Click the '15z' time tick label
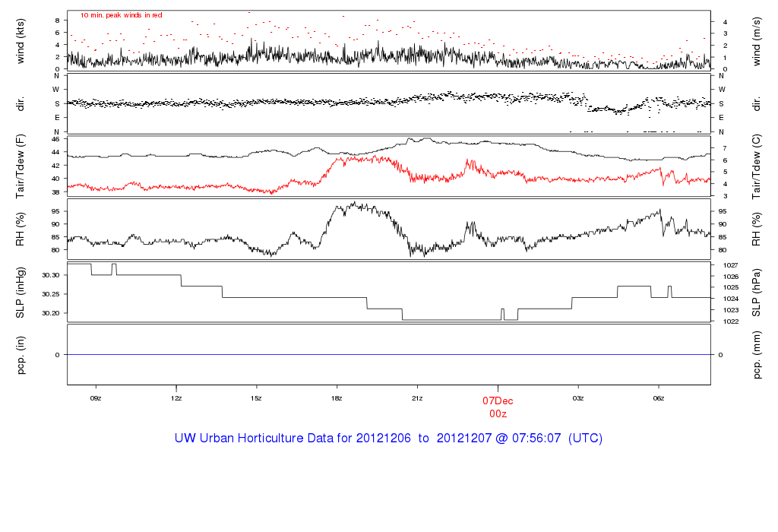 pyautogui.click(x=256, y=398)
